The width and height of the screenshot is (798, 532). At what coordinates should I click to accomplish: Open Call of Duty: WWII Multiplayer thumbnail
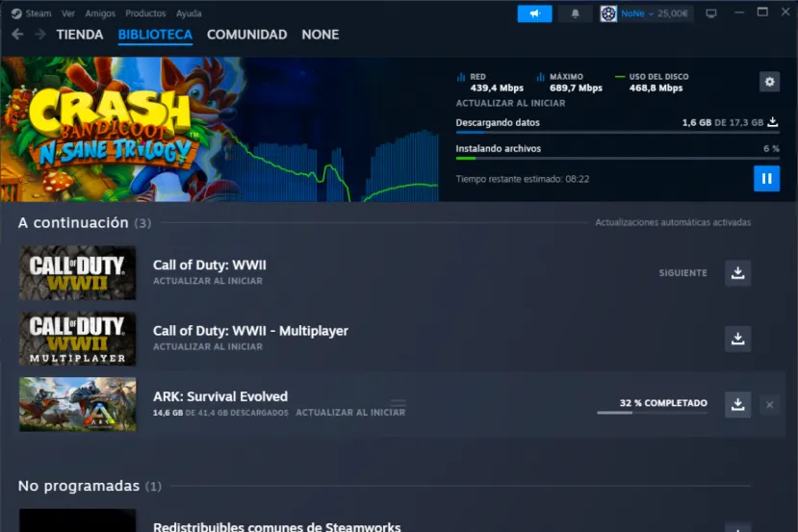pos(77,339)
